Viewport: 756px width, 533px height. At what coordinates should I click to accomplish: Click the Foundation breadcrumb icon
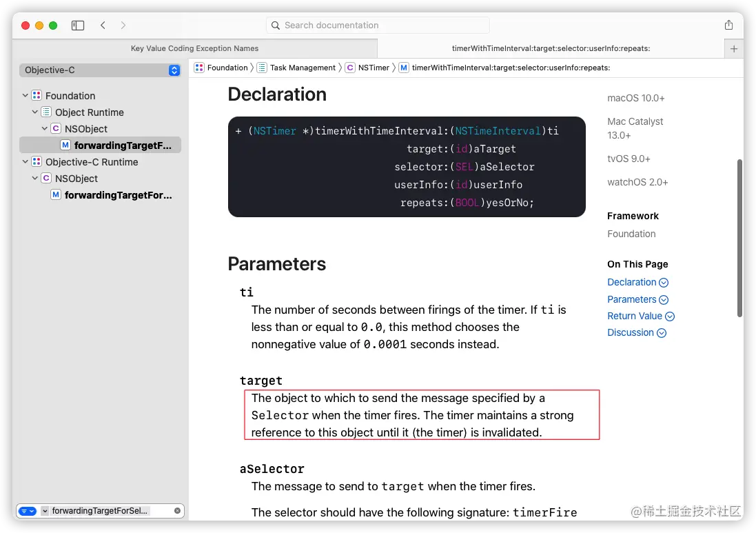tap(199, 68)
